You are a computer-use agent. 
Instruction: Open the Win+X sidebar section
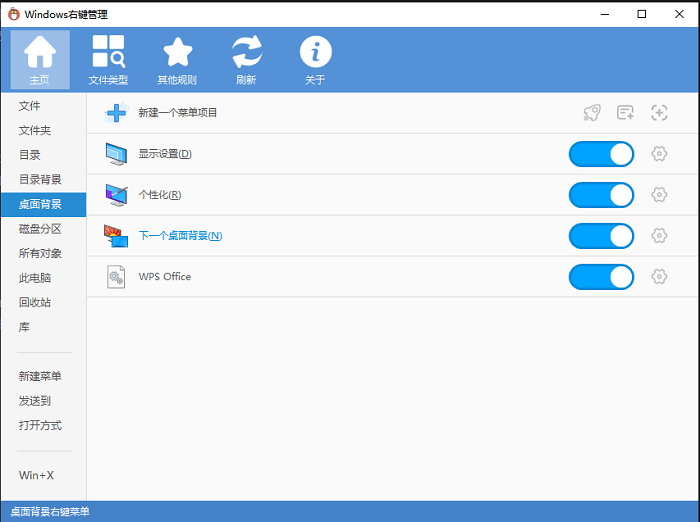coord(43,475)
